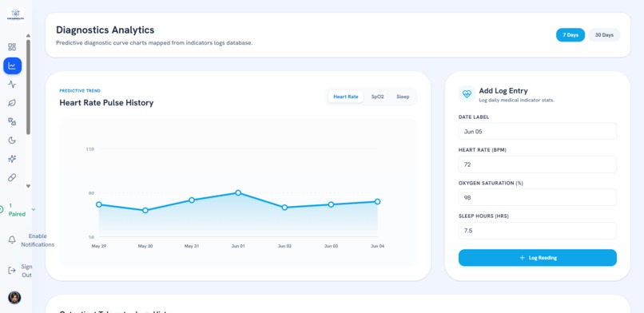
Task: Click the Jun 04 chart data point
Action: (377, 201)
